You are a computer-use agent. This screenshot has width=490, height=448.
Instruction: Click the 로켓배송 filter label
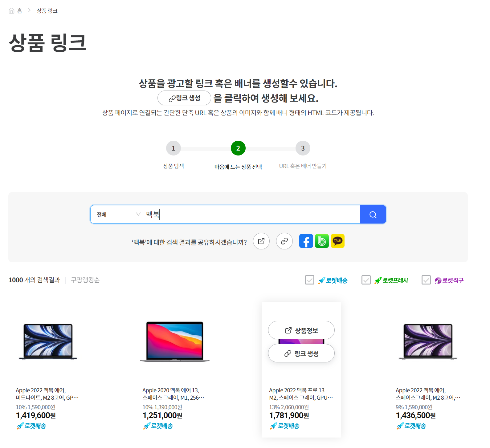tap(333, 280)
